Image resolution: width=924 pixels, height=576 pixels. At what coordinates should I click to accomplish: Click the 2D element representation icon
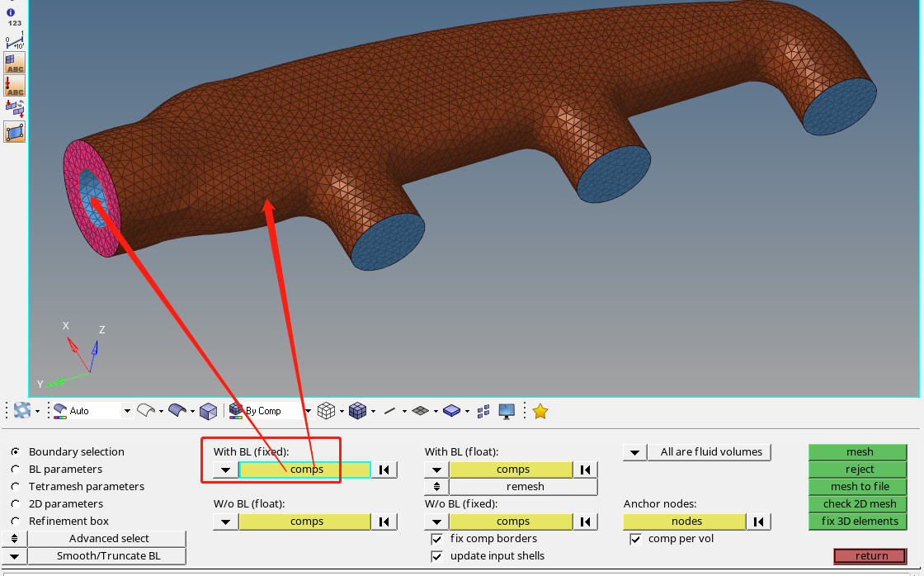click(422, 410)
